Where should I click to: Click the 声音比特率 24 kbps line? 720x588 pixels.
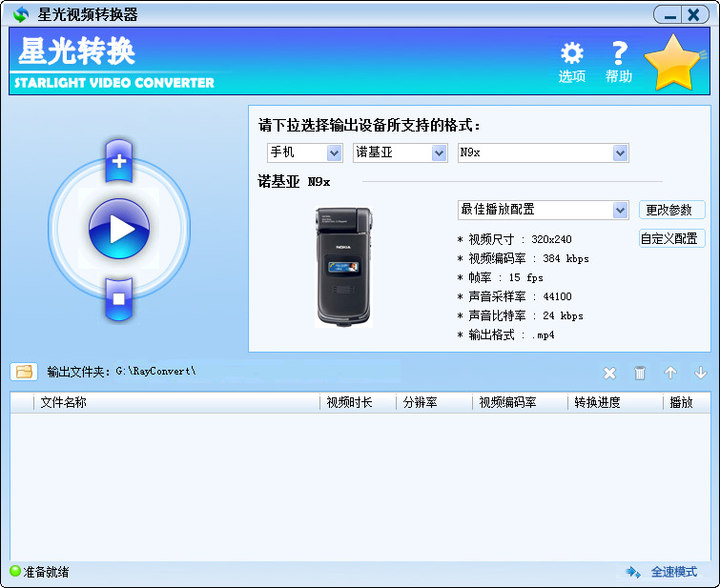click(521, 315)
